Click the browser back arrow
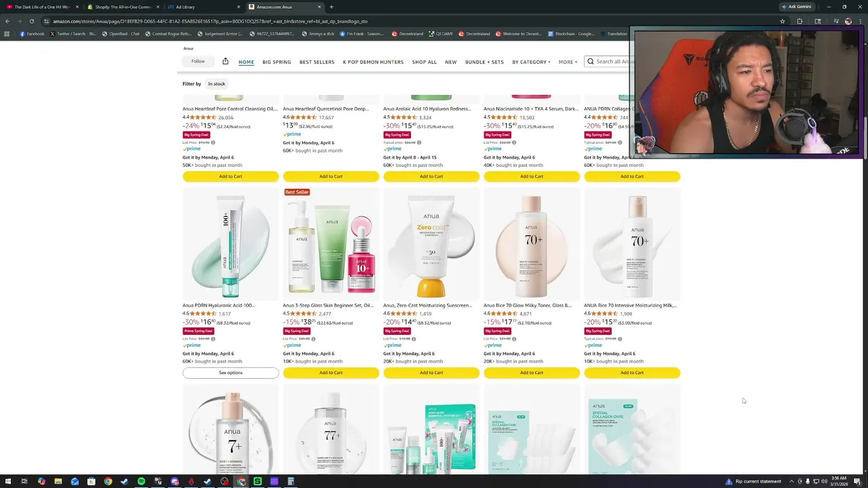This screenshot has width=868, height=488. click(7, 21)
